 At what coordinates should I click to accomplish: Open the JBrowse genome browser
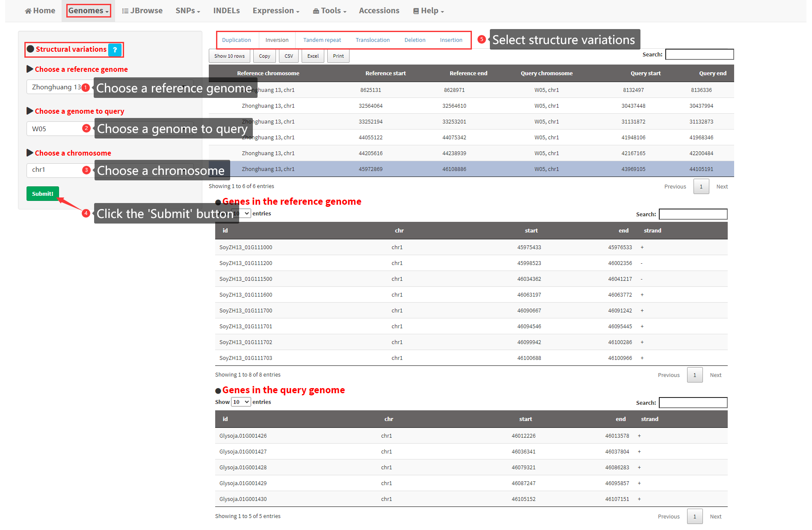pos(142,11)
